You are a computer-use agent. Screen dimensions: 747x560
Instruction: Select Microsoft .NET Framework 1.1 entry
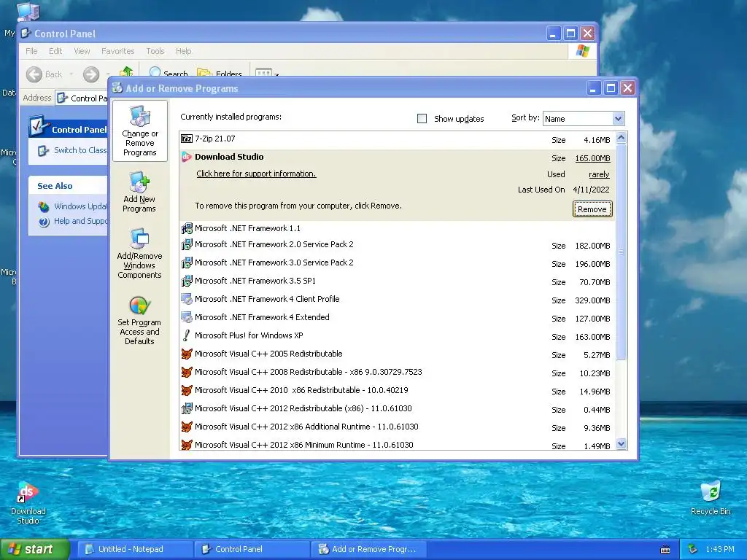point(398,228)
